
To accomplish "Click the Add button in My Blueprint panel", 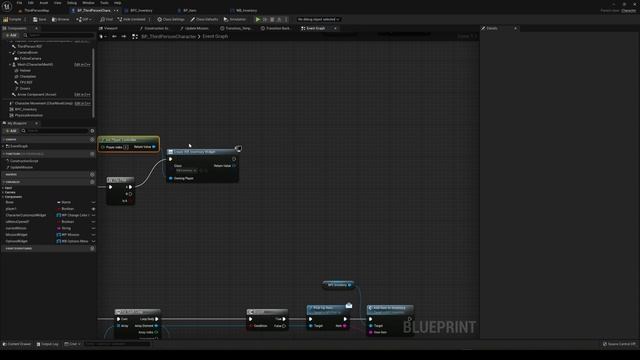I will click(11, 131).
